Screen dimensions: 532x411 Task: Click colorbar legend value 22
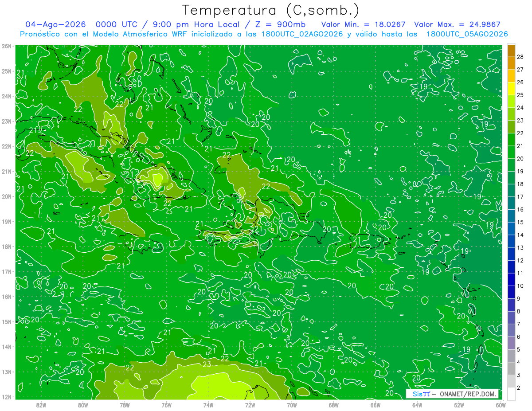tap(520, 133)
